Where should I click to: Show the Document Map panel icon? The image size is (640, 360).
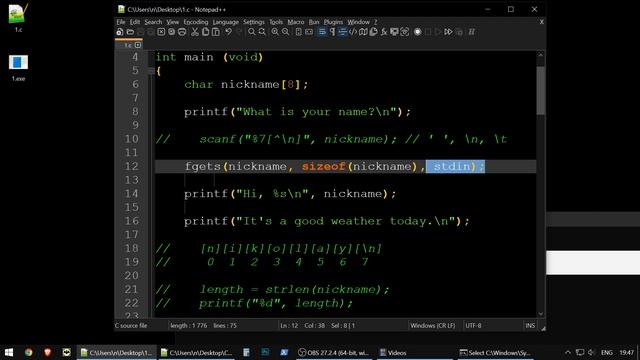[363, 32]
